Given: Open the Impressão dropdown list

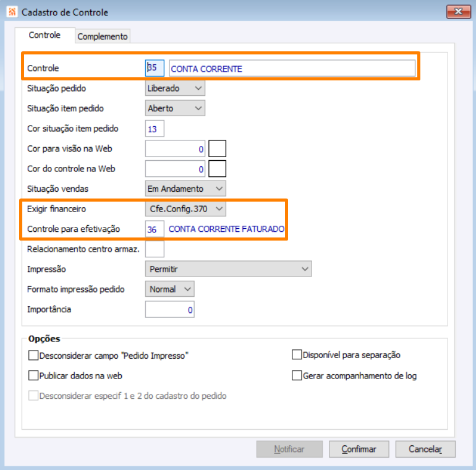Looking at the screenshot, I should [x=229, y=269].
